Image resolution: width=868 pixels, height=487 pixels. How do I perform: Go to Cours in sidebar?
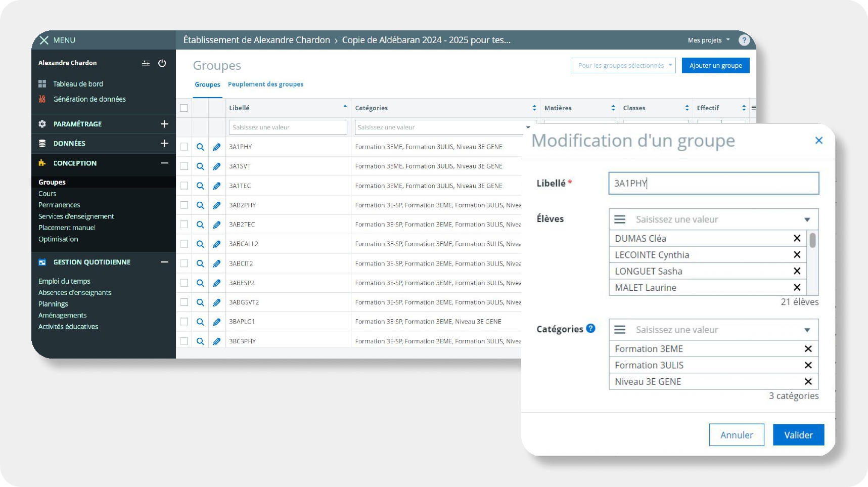click(x=47, y=194)
